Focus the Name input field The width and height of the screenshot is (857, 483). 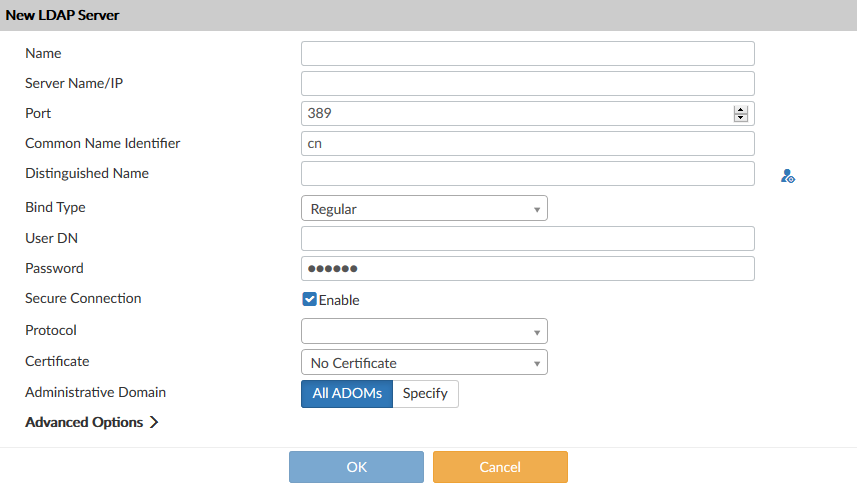(x=527, y=53)
